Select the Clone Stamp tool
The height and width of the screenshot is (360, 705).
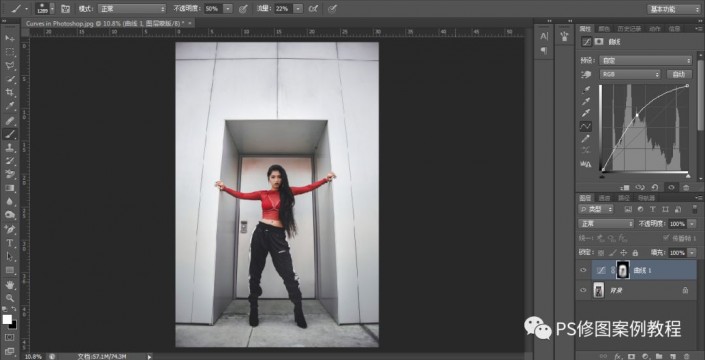[x=9, y=147]
